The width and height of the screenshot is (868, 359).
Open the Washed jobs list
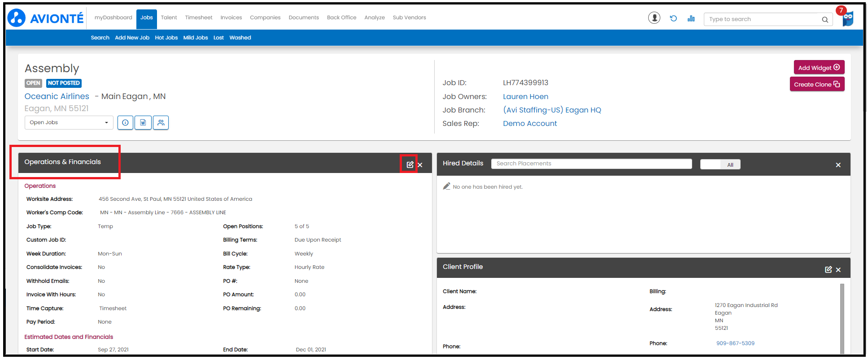[x=240, y=38]
